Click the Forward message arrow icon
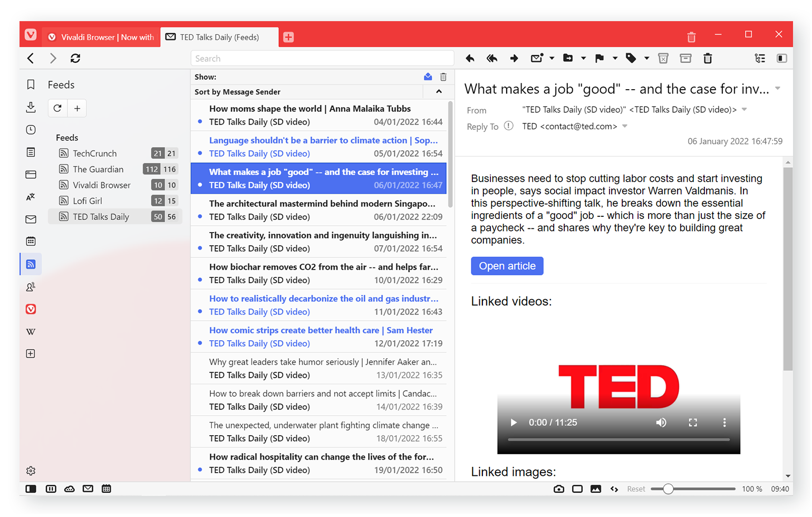This screenshot has width=812, height=517. tap(514, 59)
